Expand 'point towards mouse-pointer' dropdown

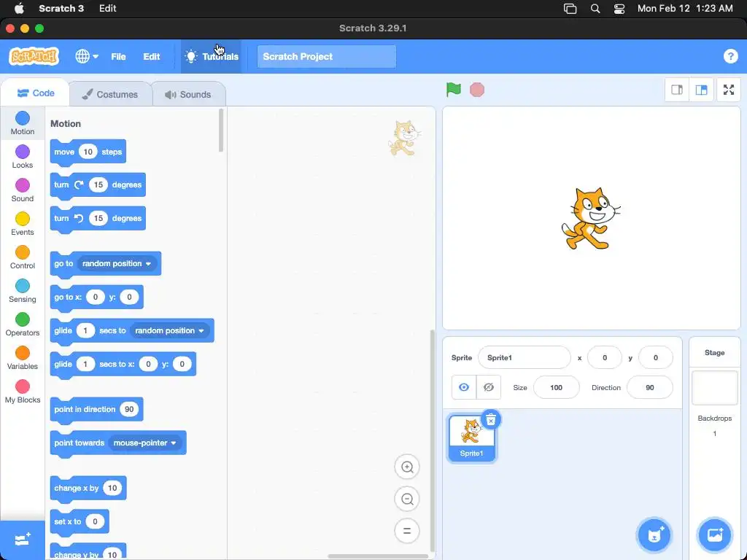145,443
